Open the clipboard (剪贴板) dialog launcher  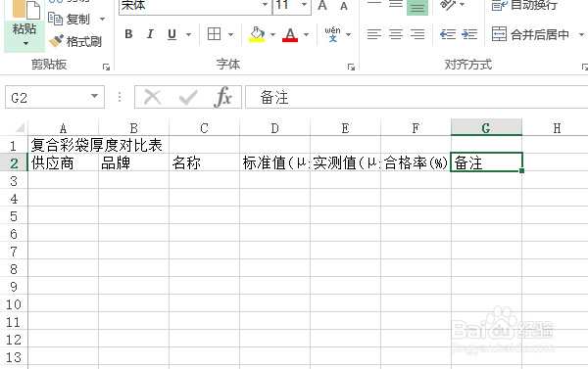point(106,68)
